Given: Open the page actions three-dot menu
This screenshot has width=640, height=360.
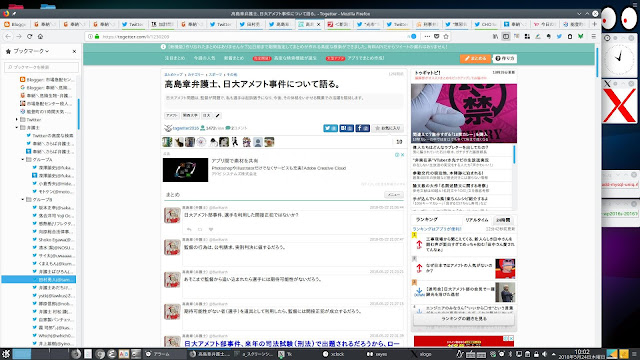Looking at the screenshot, I should pyautogui.click(x=427, y=36).
